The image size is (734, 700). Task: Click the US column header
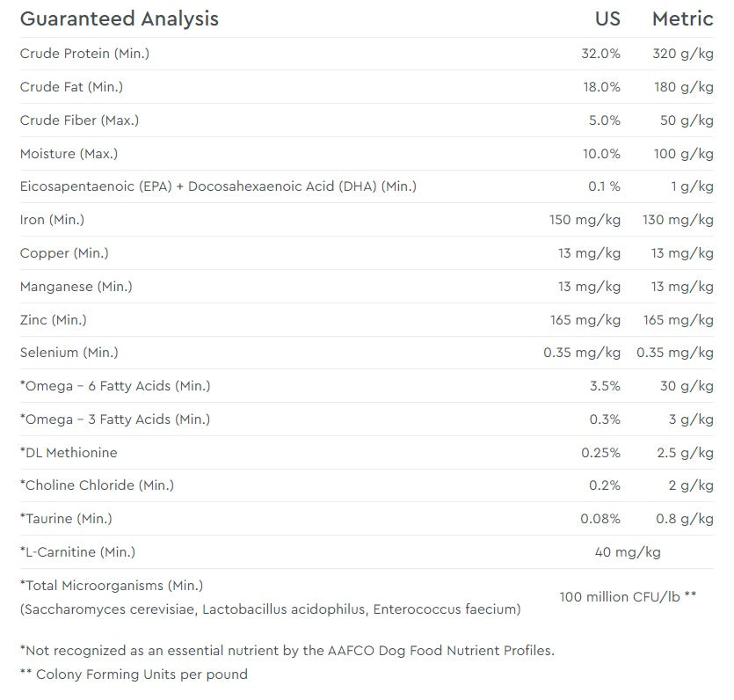coord(607,18)
